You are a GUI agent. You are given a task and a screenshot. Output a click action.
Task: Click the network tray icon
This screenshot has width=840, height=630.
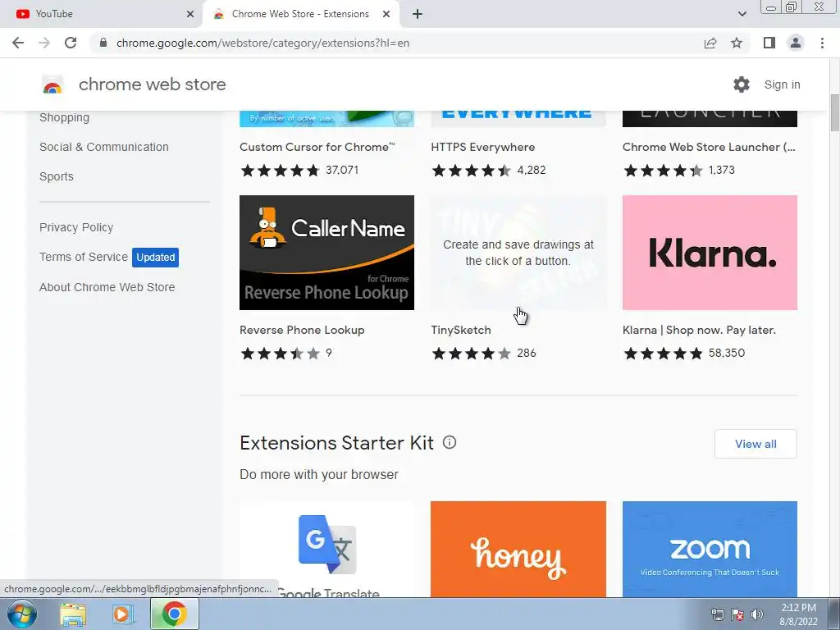[x=717, y=614]
